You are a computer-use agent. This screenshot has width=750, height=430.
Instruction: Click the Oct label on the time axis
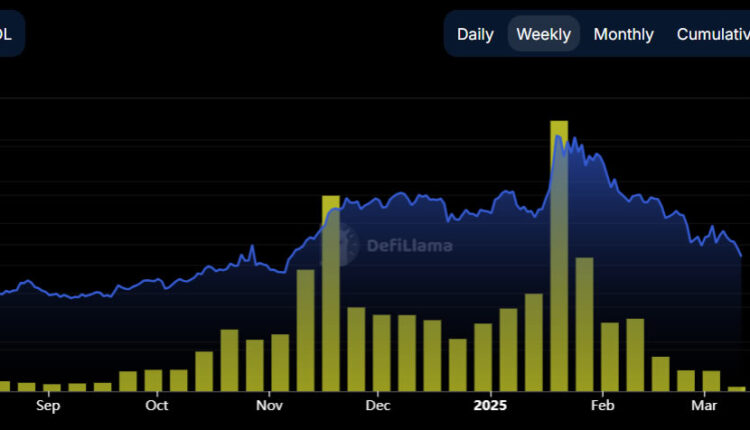click(x=156, y=406)
